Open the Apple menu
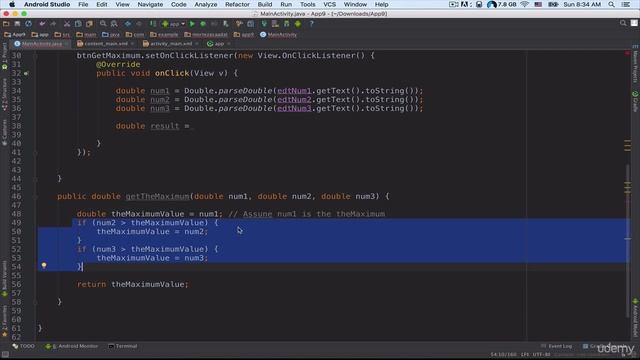This screenshot has height=360, width=640. coord(12,4)
